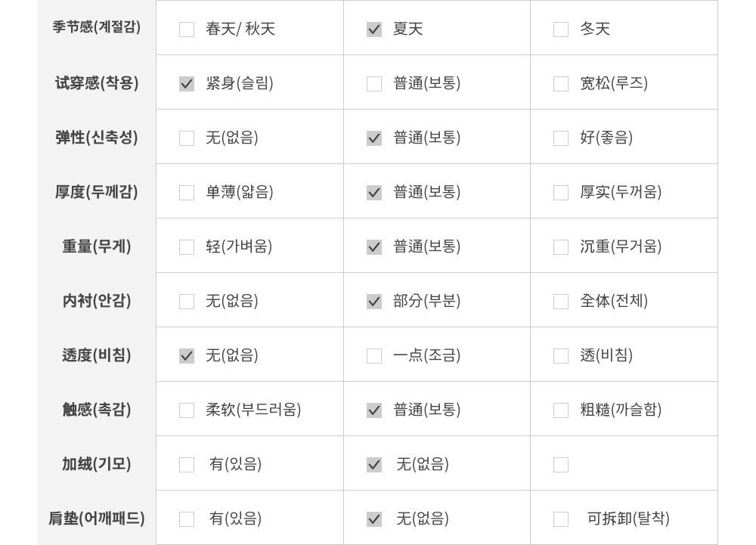The image size is (756, 545).
Task: Check 全体(전체) lining checkbox
Action: pyautogui.click(x=561, y=302)
